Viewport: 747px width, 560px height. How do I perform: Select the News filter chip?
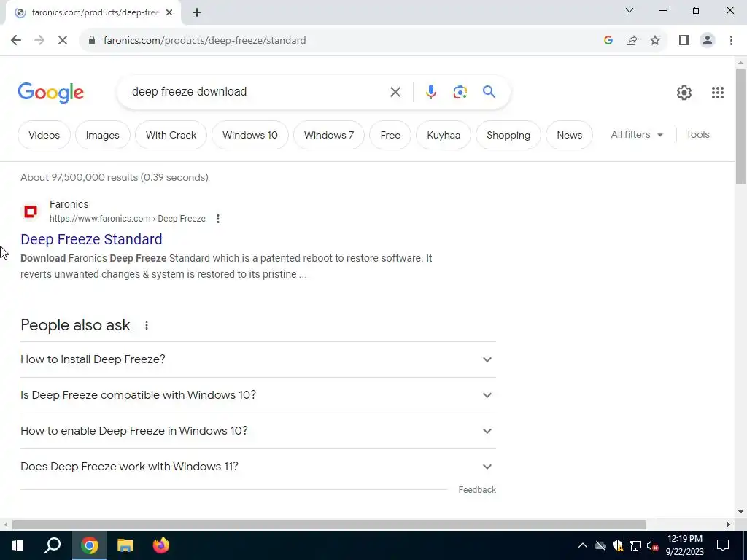(x=569, y=135)
